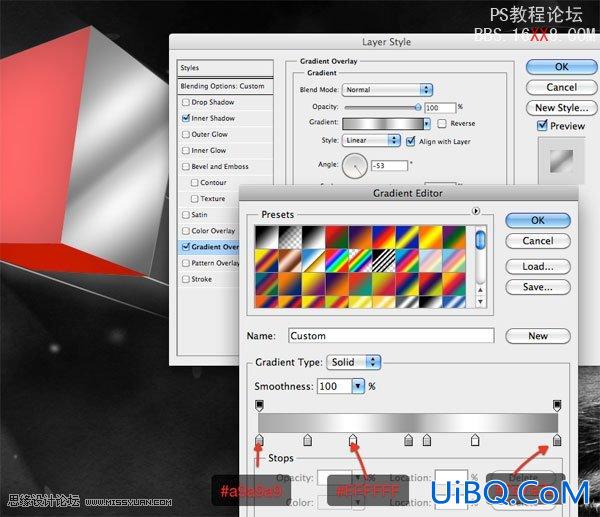
Task: Click the Smoothness value field
Action: click(334, 386)
